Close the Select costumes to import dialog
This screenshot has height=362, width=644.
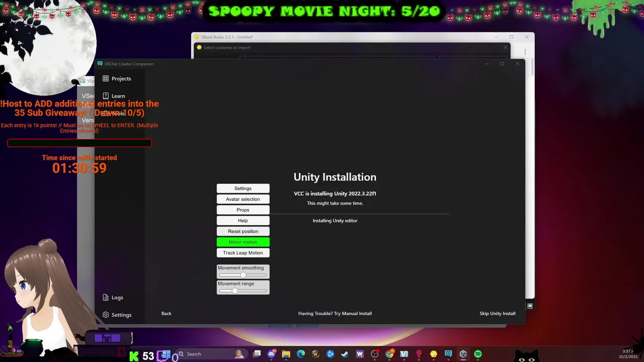[x=505, y=47]
